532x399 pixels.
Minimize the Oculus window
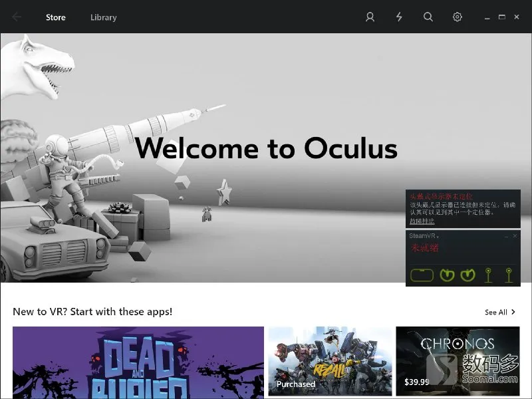pos(487,17)
